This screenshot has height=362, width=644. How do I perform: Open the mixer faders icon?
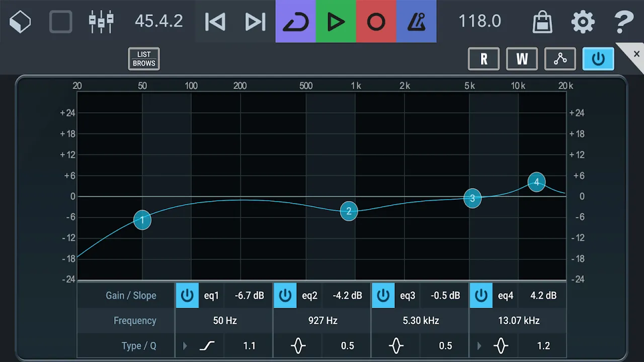tap(101, 22)
